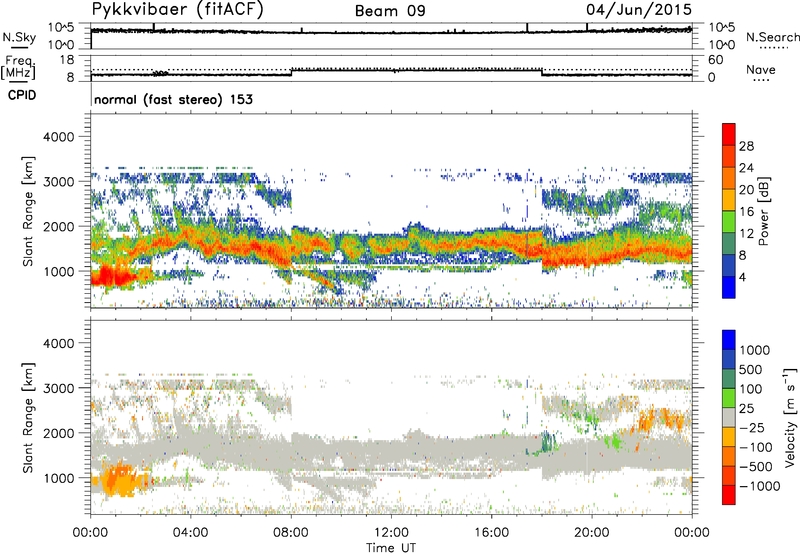
Task: Click the orange velocity patch near 01:00, 1000 km
Action: tap(118, 480)
